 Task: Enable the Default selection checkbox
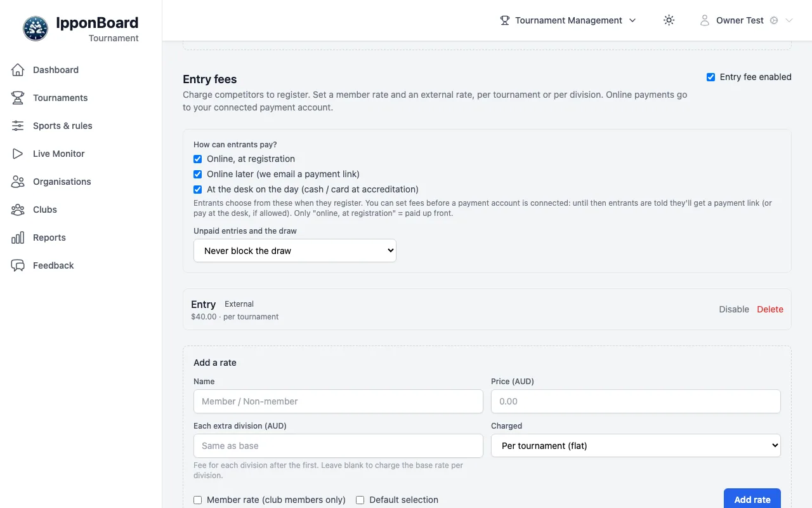click(360, 500)
